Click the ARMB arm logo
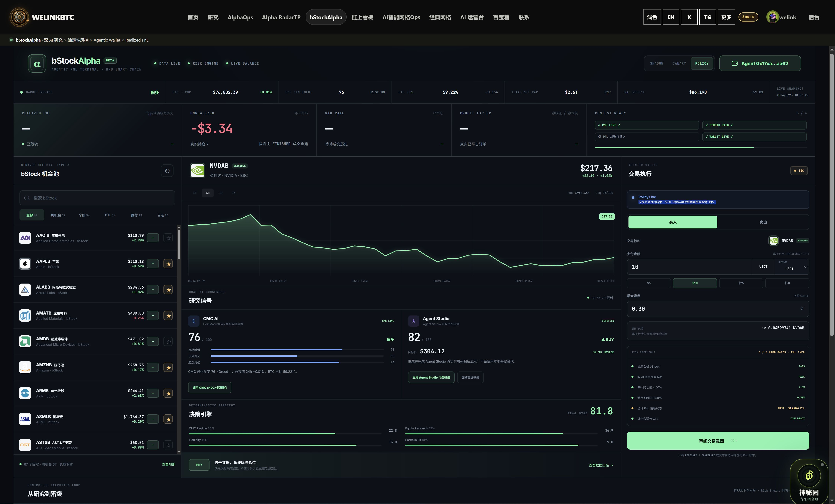The width and height of the screenshot is (835, 504). 25,393
